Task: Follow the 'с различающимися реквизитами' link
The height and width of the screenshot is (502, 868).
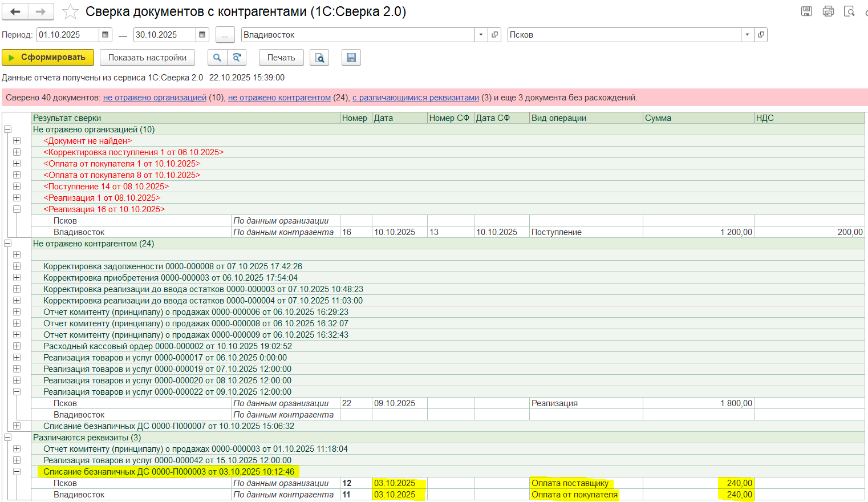Action: click(415, 98)
